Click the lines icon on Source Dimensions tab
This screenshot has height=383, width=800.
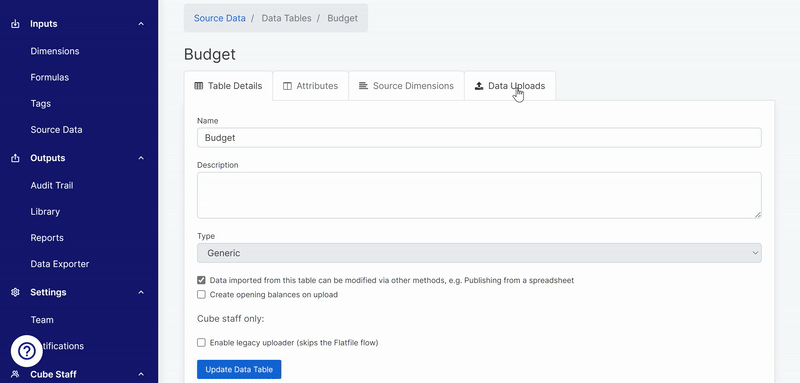click(363, 86)
